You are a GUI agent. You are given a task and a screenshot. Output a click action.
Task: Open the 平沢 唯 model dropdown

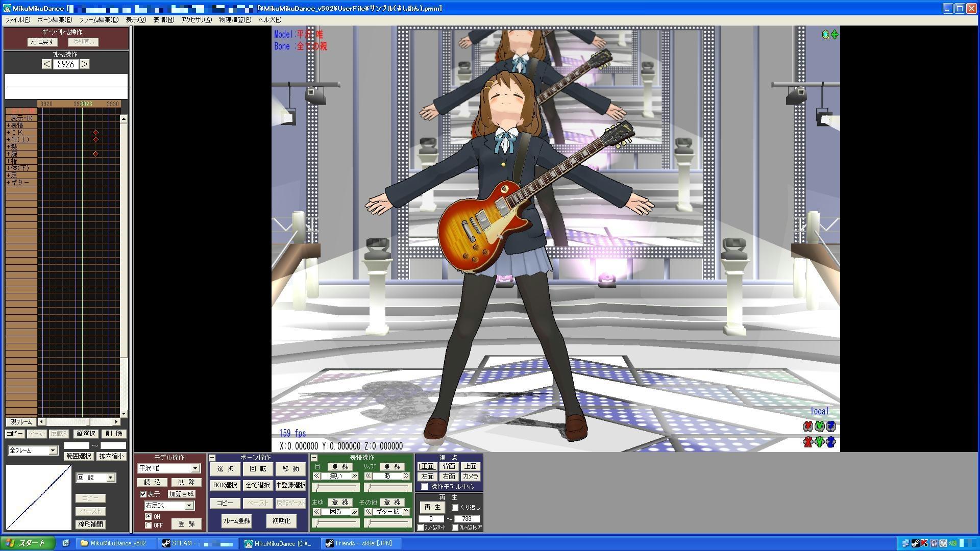click(x=195, y=468)
